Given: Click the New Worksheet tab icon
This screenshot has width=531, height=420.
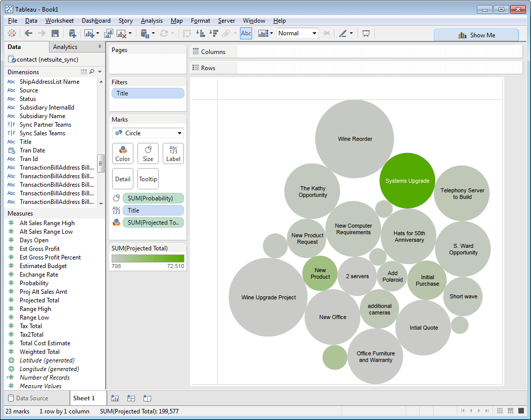Looking at the screenshot, I should pos(115,398).
